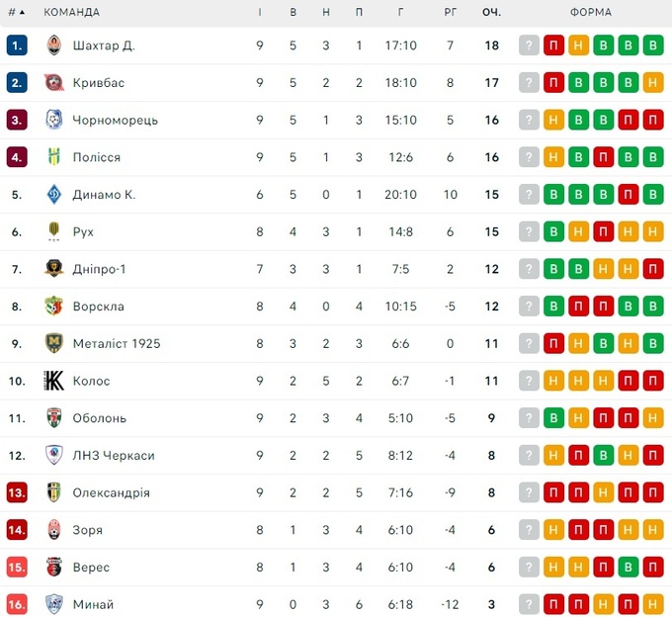
Task: Sort by РГ goal difference header
Action: click(450, 13)
